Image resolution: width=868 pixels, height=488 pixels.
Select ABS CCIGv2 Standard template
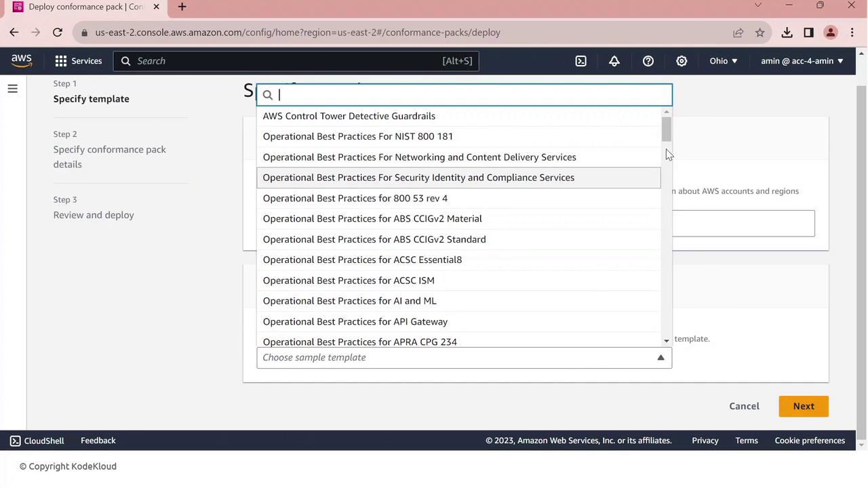coord(458,239)
